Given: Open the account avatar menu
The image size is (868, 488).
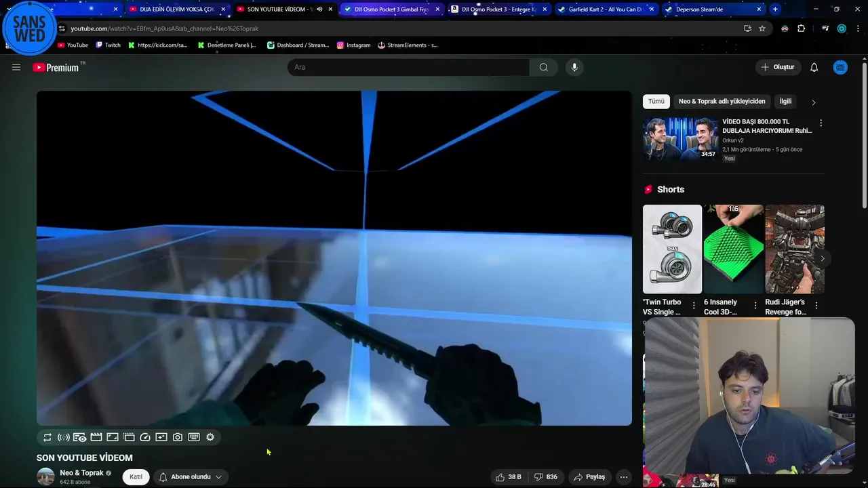Looking at the screenshot, I should [840, 67].
